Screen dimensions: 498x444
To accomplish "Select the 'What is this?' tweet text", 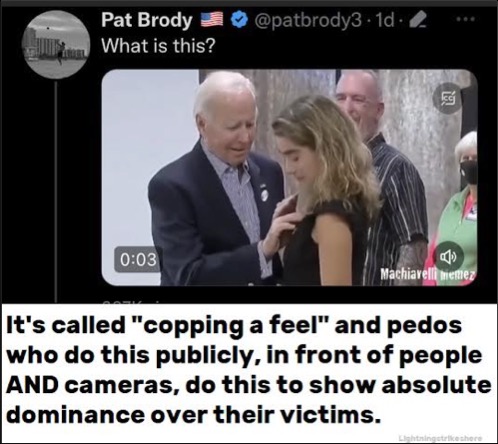I will (x=158, y=46).
